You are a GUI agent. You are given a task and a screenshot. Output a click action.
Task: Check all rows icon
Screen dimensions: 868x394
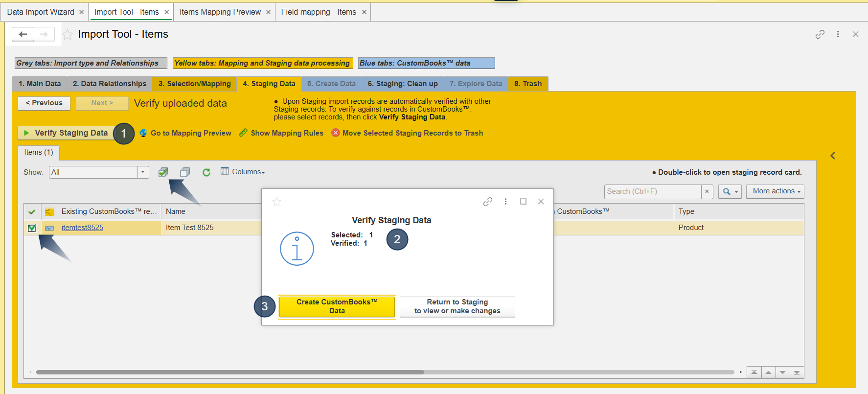click(x=163, y=172)
